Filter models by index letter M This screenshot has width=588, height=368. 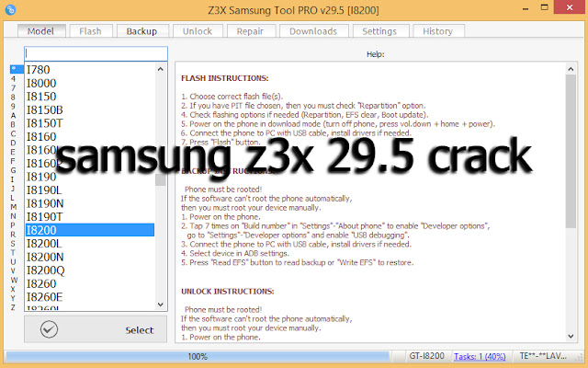(13, 206)
